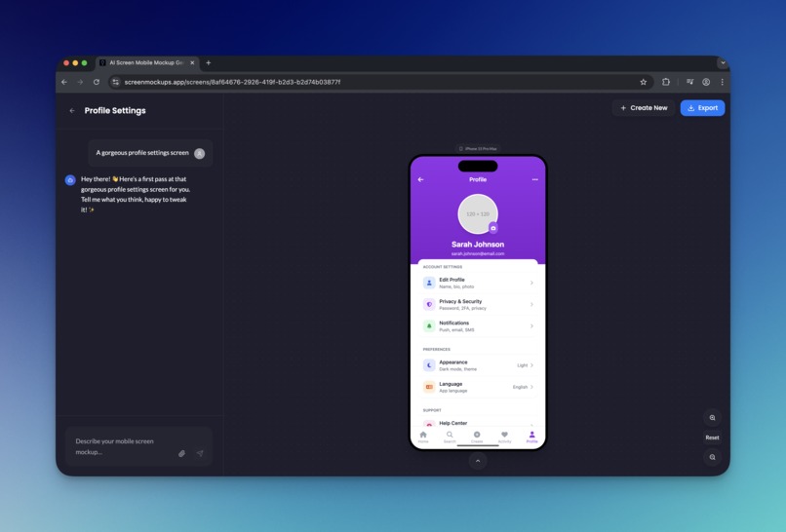
Task: Bookmark this page with the star
Action: click(x=644, y=82)
